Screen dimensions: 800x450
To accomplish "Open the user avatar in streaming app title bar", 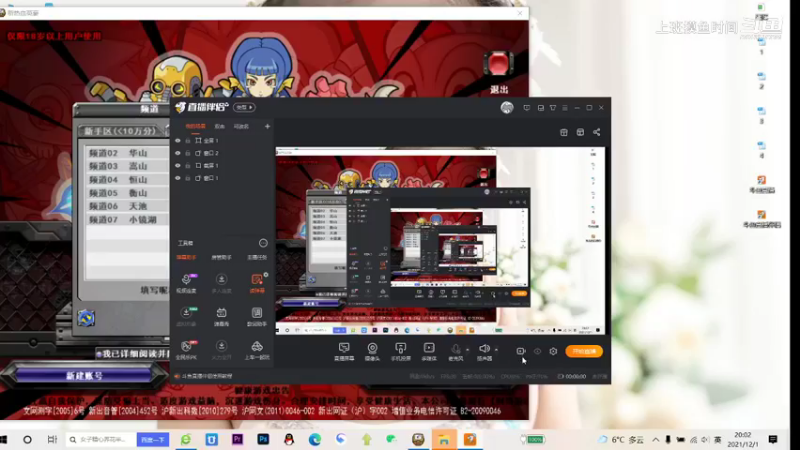I will coord(507,107).
